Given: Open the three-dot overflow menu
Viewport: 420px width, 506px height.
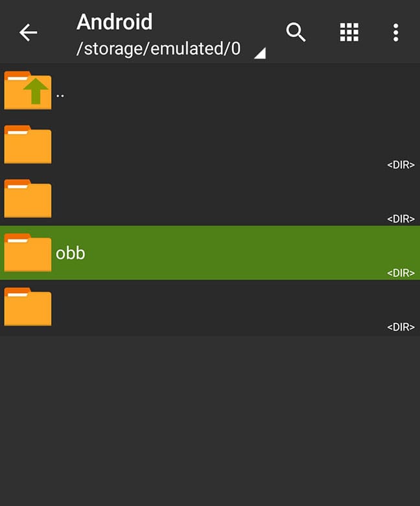Looking at the screenshot, I should coord(395,32).
